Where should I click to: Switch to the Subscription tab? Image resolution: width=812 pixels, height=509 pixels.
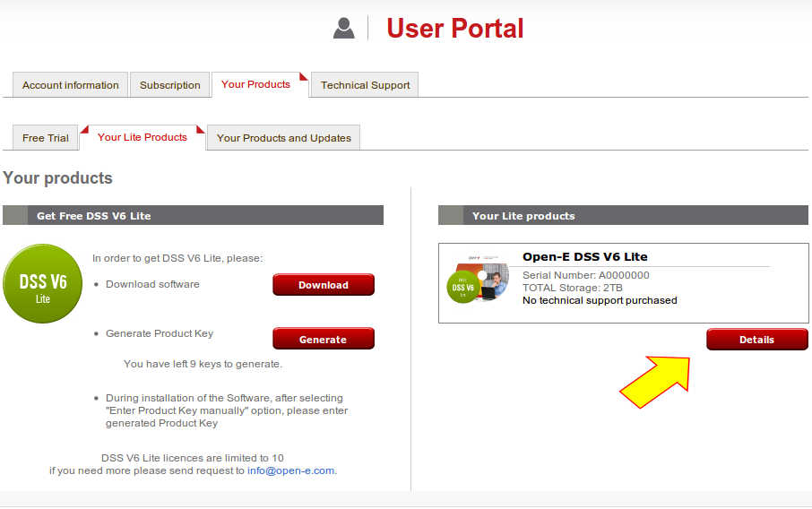point(170,85)
